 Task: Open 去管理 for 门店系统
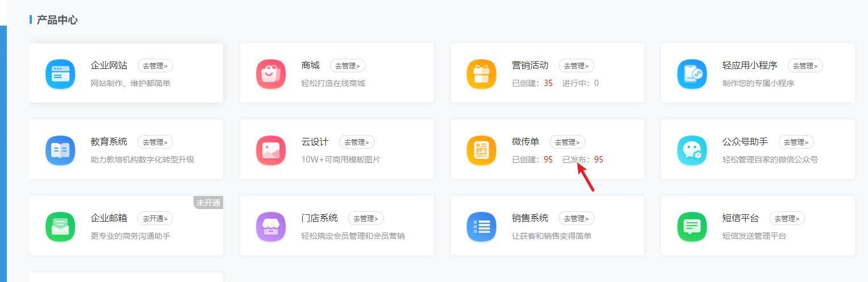tap(366, 218)
